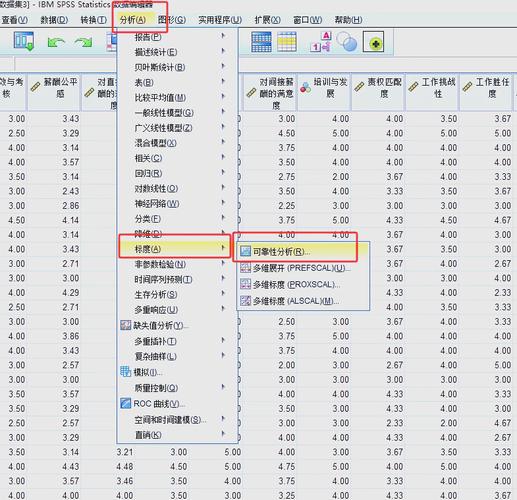Expand the 相关 submenu arrow
This screenshot has height=500, width=517.
coord(223,157)
